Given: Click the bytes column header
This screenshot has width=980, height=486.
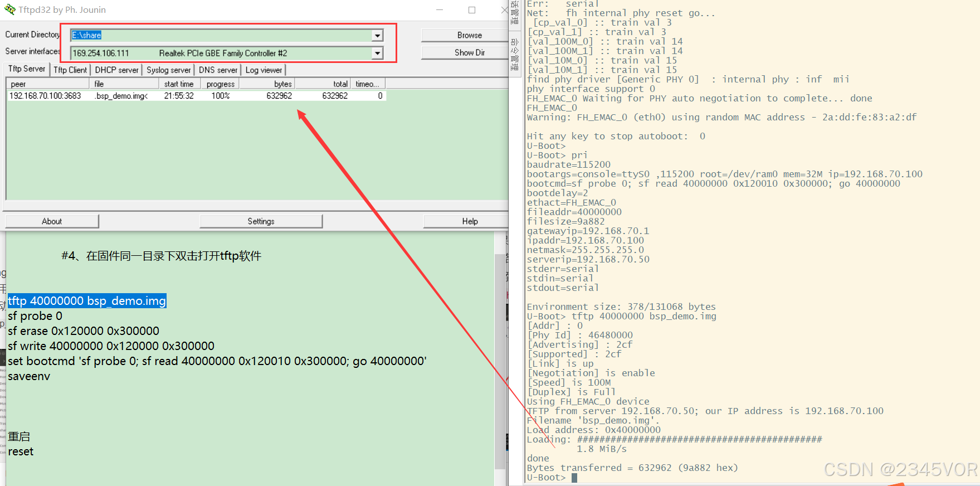Looking at the screenshot, I should tap(267, 84).
